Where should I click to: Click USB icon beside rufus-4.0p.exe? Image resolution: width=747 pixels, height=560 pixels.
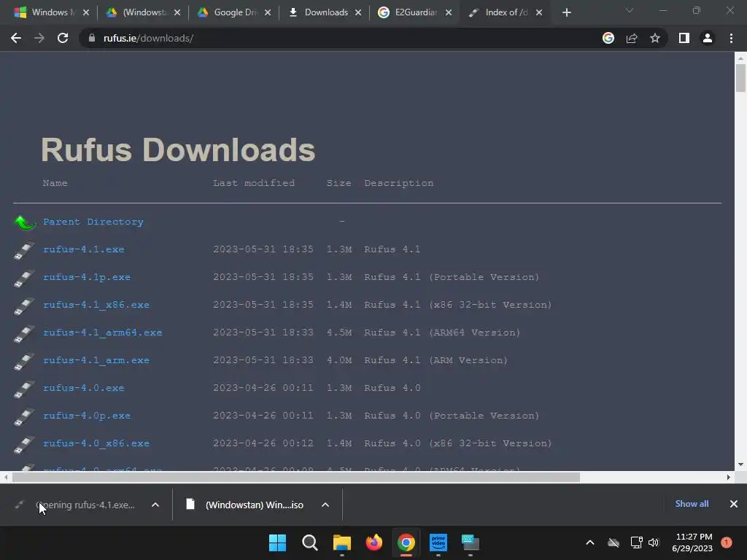pyautogui.click(x=24, y=416)
